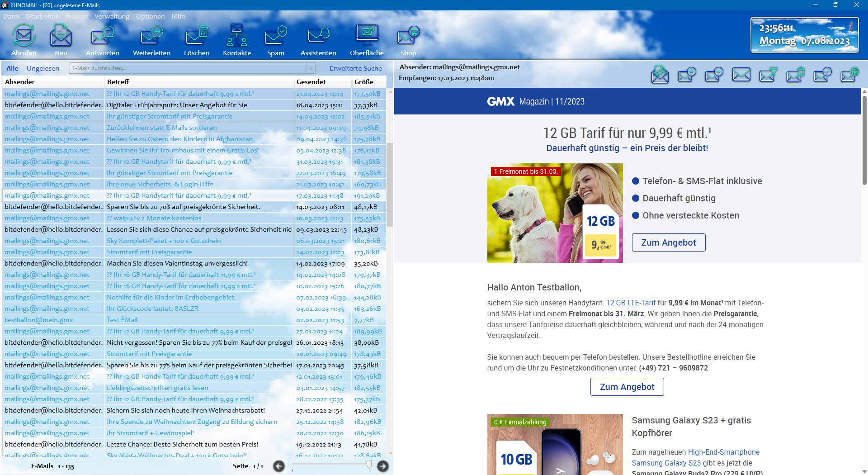
Task: Reply using the Antworten icon
Action: [102, 36]
